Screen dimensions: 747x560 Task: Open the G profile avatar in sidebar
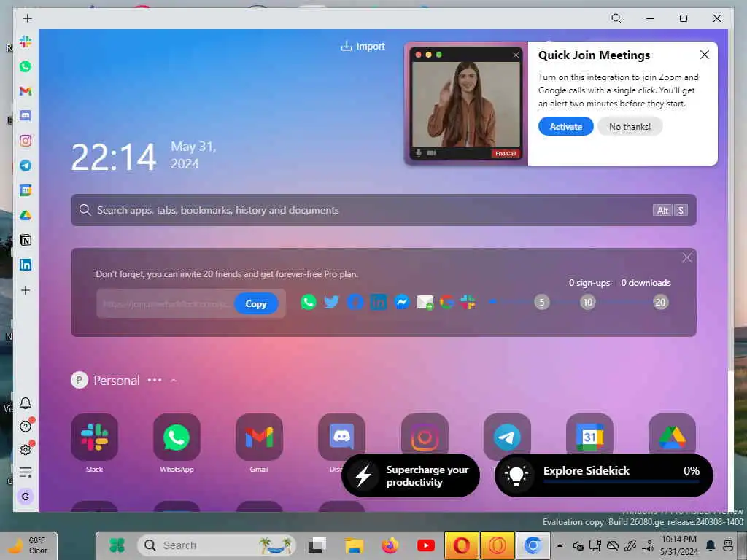point(26,496)
